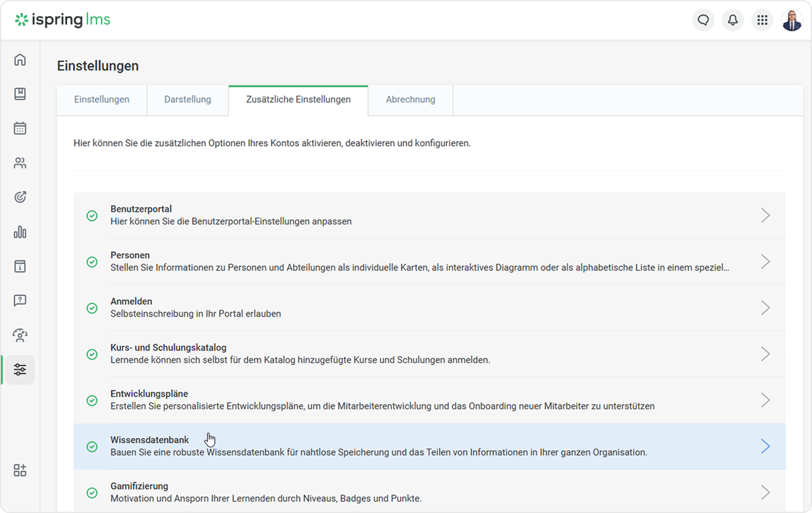Click the Einstellungen page heading
812x513 pixels.
(x=98, y=66)
